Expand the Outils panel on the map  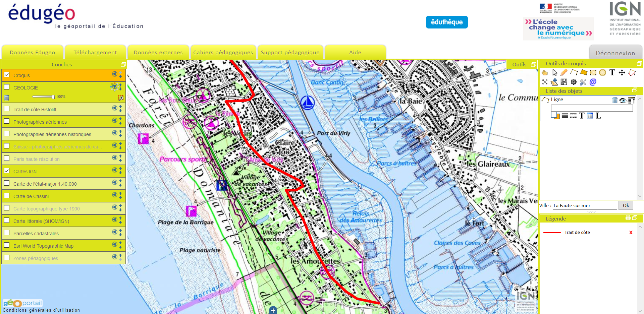point(533,65)
